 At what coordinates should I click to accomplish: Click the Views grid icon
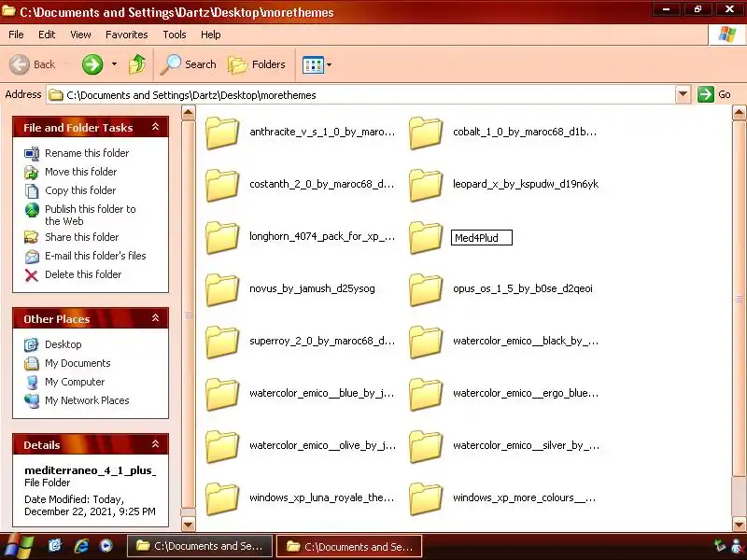click(x=313, y=64)
